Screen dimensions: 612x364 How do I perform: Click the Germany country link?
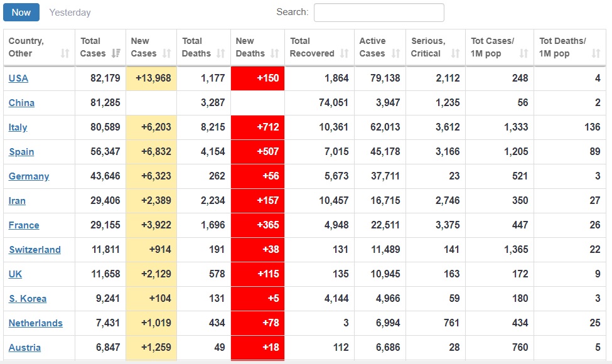pos(29,176)
